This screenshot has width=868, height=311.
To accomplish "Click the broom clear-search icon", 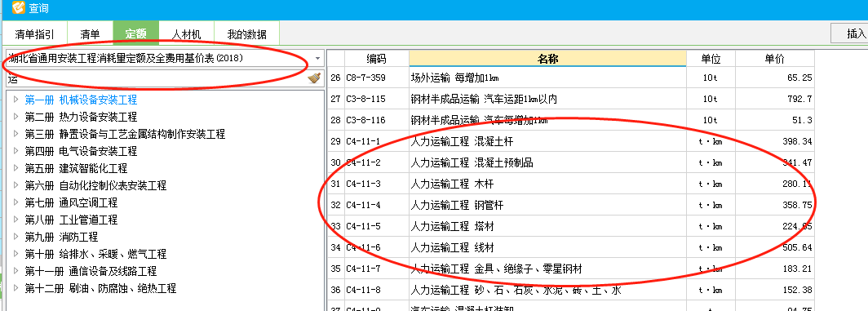I will [314, 78].
